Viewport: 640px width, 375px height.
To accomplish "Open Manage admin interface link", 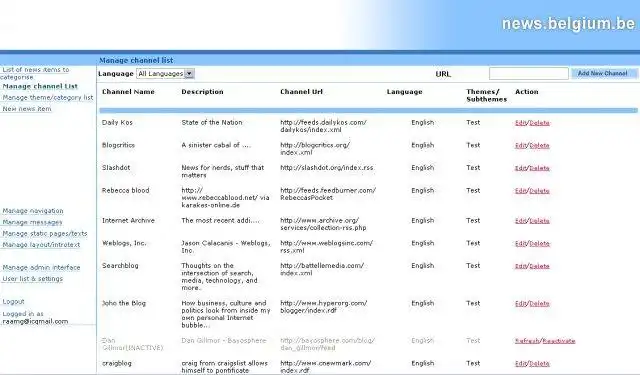I will pos(41,267).
